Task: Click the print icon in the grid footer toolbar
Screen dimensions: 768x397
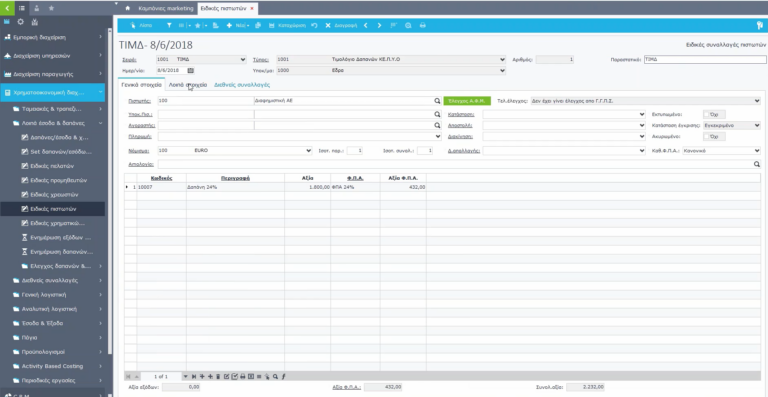Action: (x=242, y=376)
